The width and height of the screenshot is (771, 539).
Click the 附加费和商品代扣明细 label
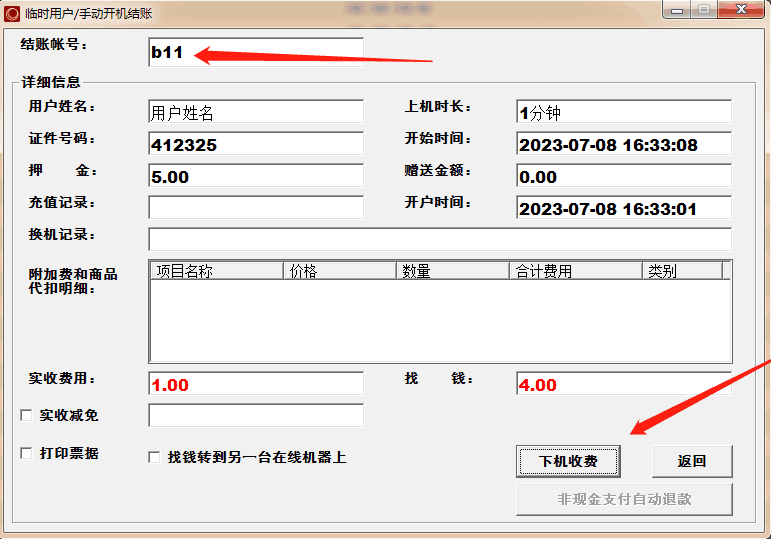(73, 281)
